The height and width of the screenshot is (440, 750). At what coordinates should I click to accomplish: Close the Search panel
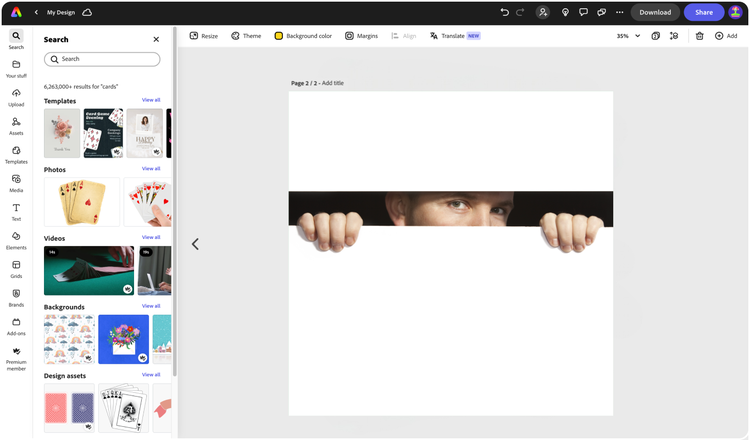tap(156, 39)
